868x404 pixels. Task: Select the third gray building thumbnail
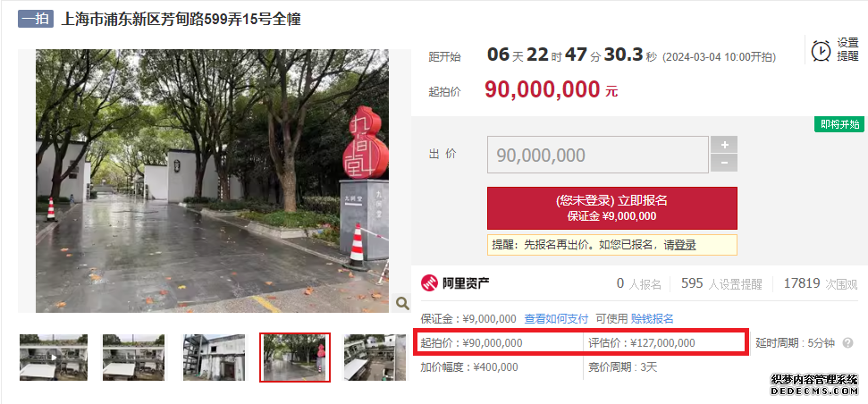point(215,357)
